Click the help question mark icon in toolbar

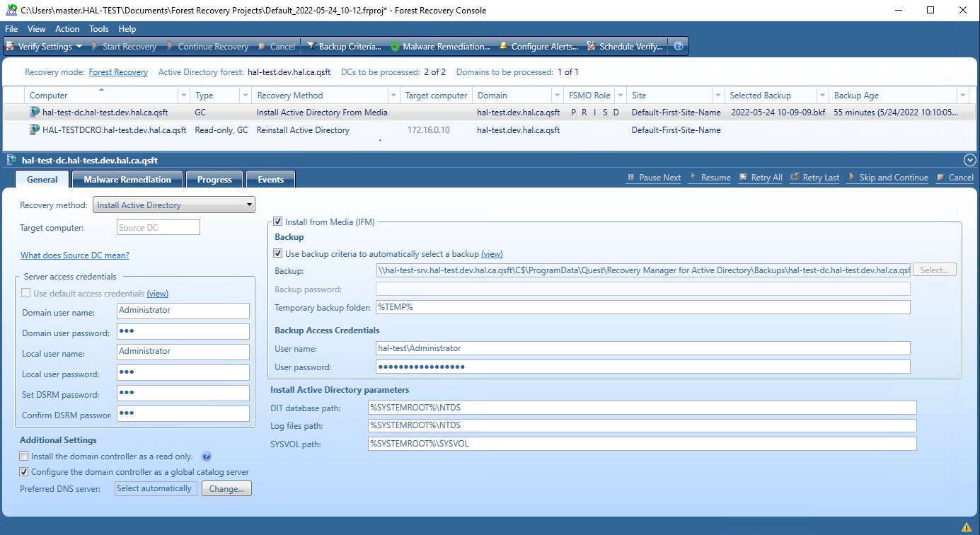679,47
